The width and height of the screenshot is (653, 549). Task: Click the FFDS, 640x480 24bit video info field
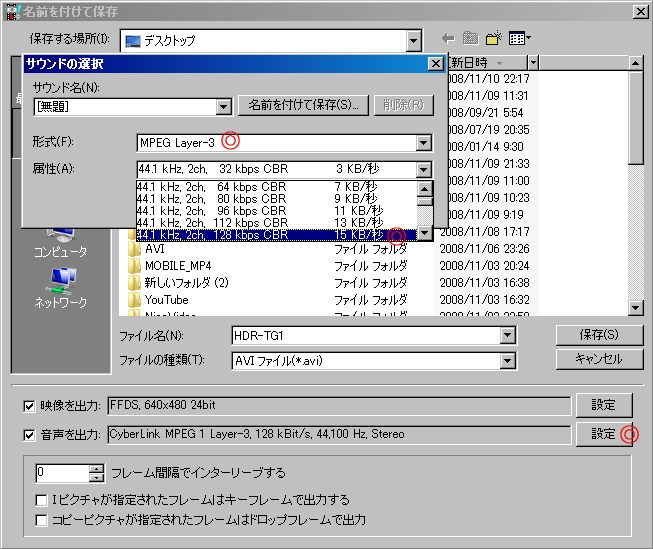tap(339, 405)
